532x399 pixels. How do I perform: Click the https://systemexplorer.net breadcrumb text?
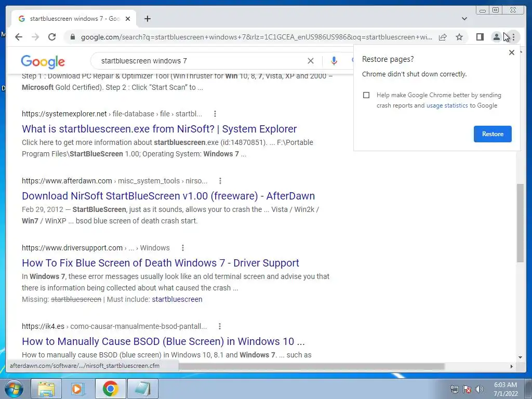[x=64, y=114]
